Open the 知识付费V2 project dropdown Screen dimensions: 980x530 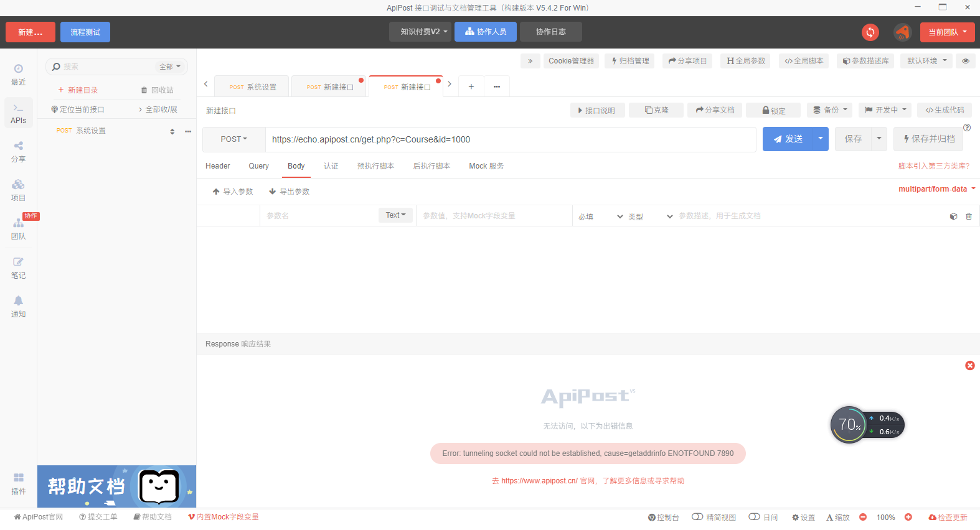click(x=420, y=32)
